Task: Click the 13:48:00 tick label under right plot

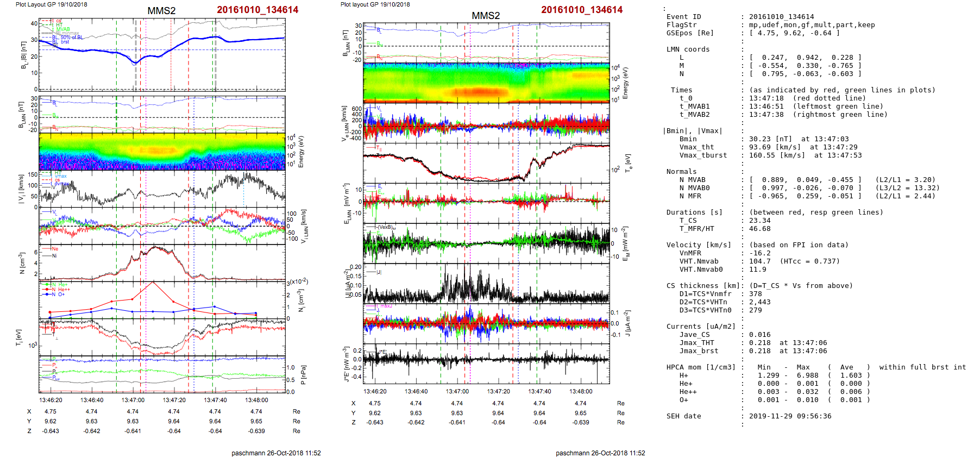Action: point(581,391)
